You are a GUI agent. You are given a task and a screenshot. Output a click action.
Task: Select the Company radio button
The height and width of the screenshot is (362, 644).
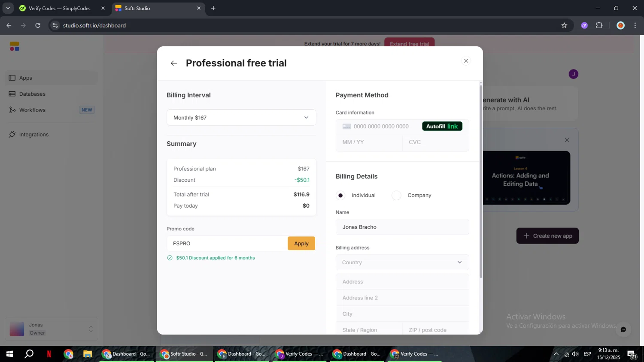[396, 196]
